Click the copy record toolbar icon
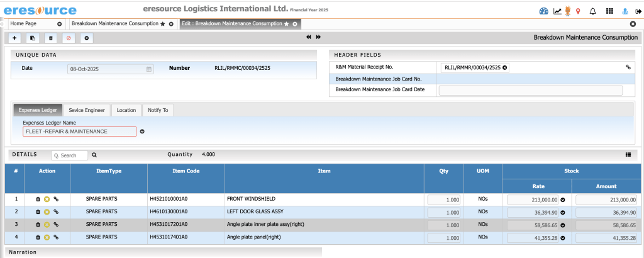The image size is (644, 258). tap(33, 38)
